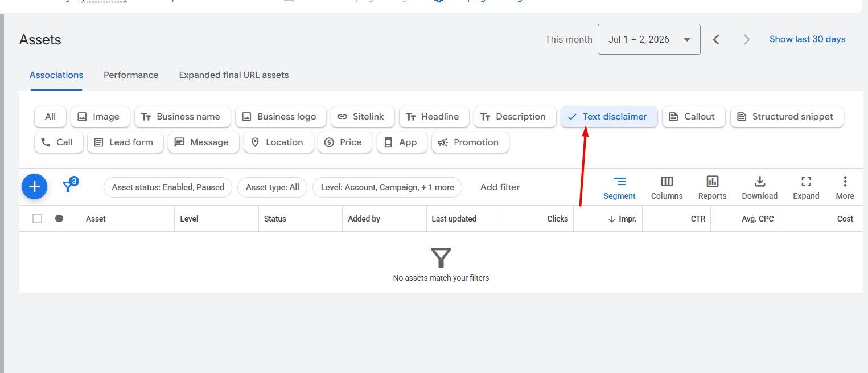Sort by the Clicks column header

coord(557,219)
